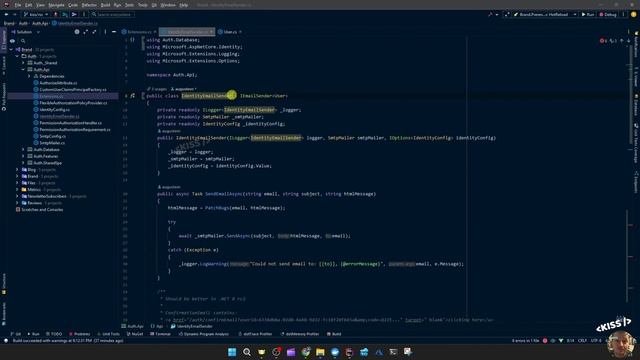Image resolution: width=640 pixels, height=360 pixels.
Task: Select CustomUserClaimsPrincipalFactory.cs file
Action: click(x=73, y=89)
